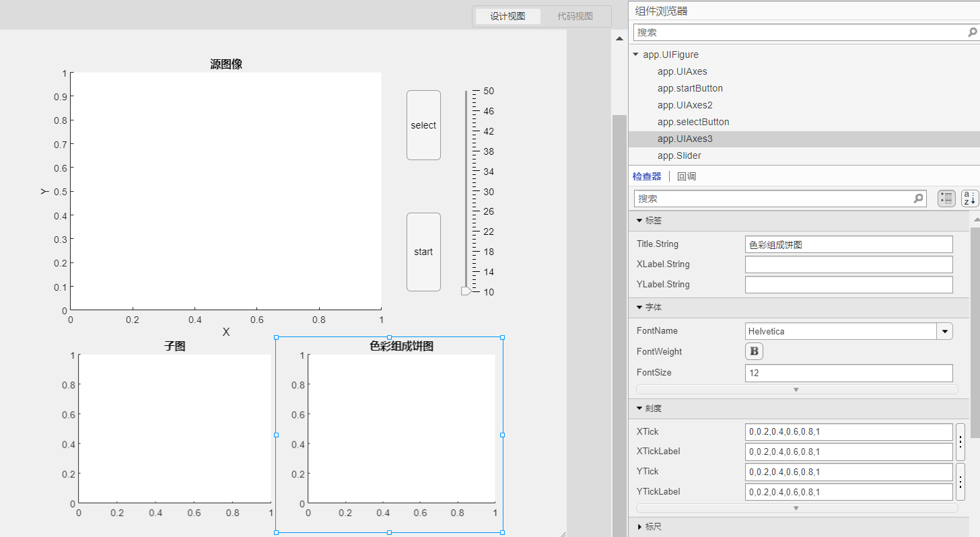Click the inspector search magnifier icon

(x=918, y=198)
